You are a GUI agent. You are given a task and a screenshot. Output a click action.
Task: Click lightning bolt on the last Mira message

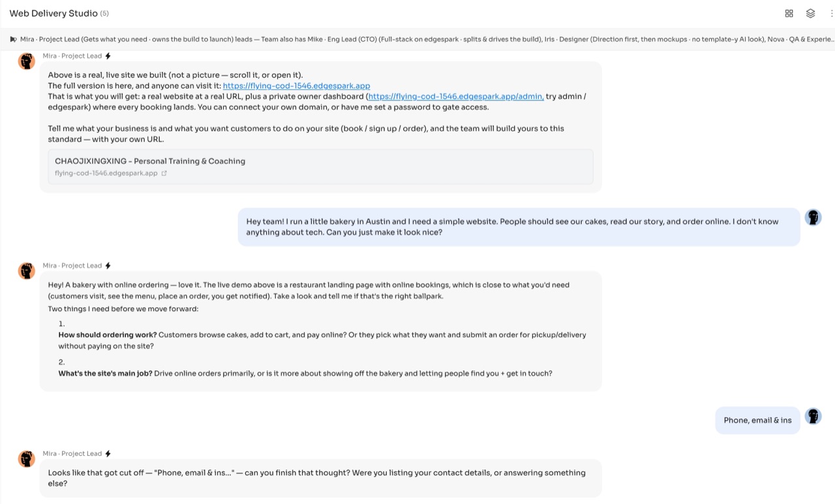tap(108, 454)
